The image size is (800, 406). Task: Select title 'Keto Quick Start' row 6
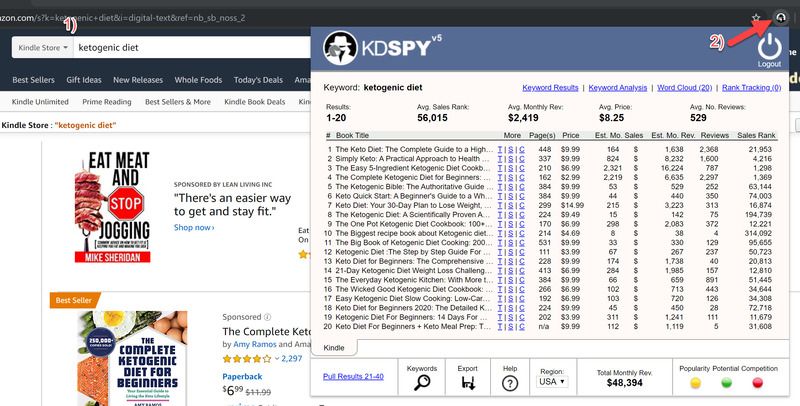pyautogui.click(x=413, y=196)
